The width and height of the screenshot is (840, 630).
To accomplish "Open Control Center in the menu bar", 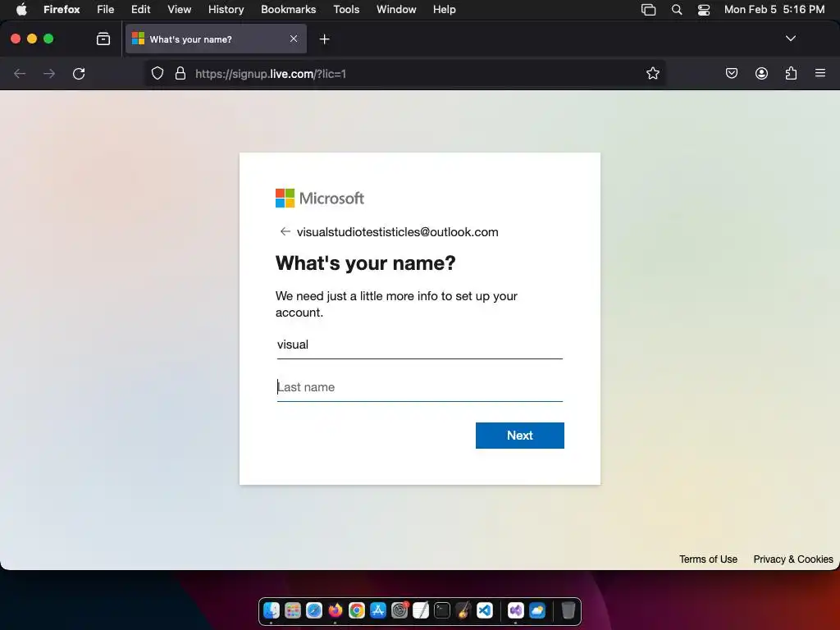I will [x=703, y=9].
